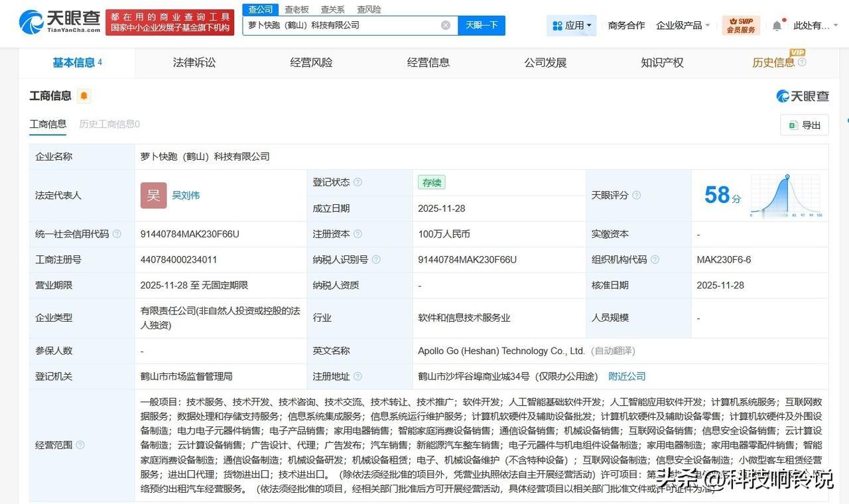
Task: Click the help icon next to 登记状态
Action: pos(358,182)
